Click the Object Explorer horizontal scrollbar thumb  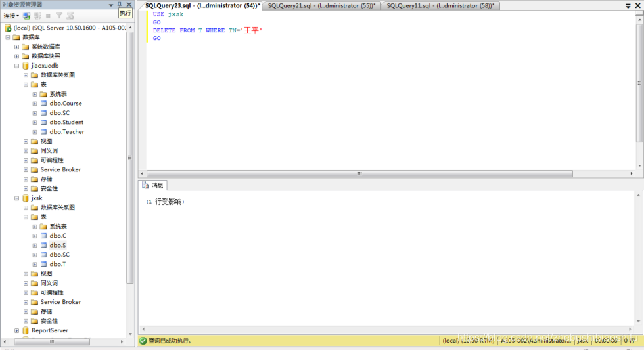[52, 341]
